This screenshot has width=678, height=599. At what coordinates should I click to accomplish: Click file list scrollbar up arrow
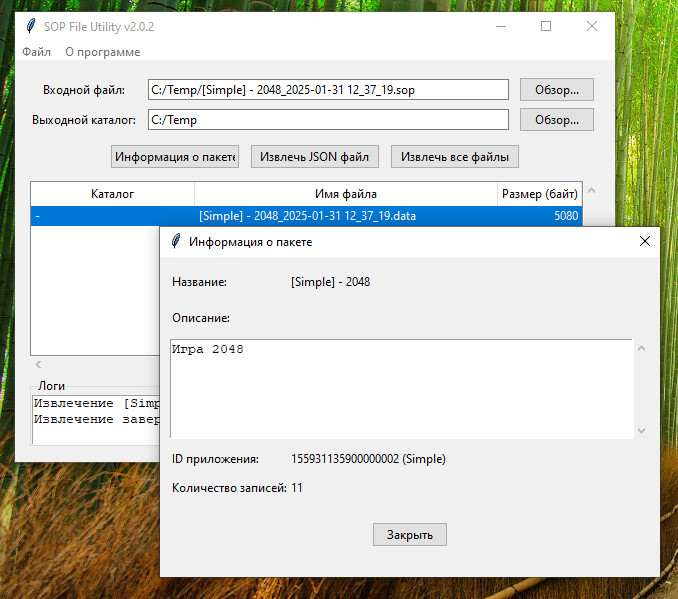(592, 190)
